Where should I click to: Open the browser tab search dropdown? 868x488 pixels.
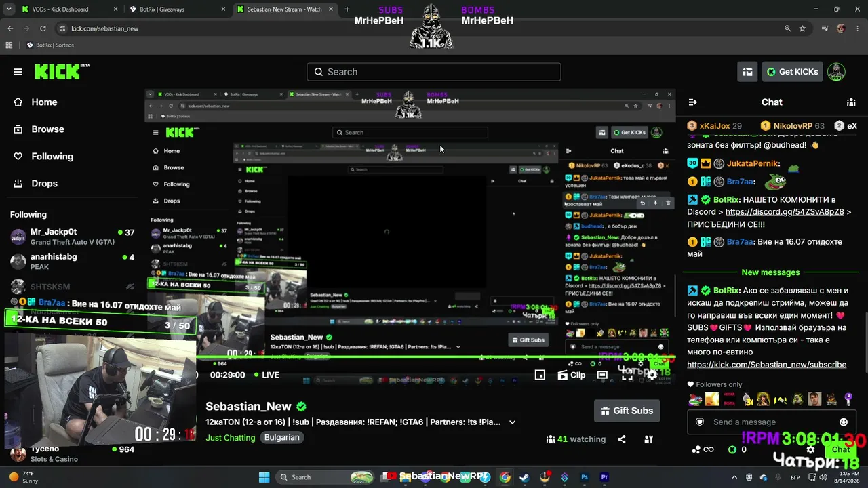point(9,9)
